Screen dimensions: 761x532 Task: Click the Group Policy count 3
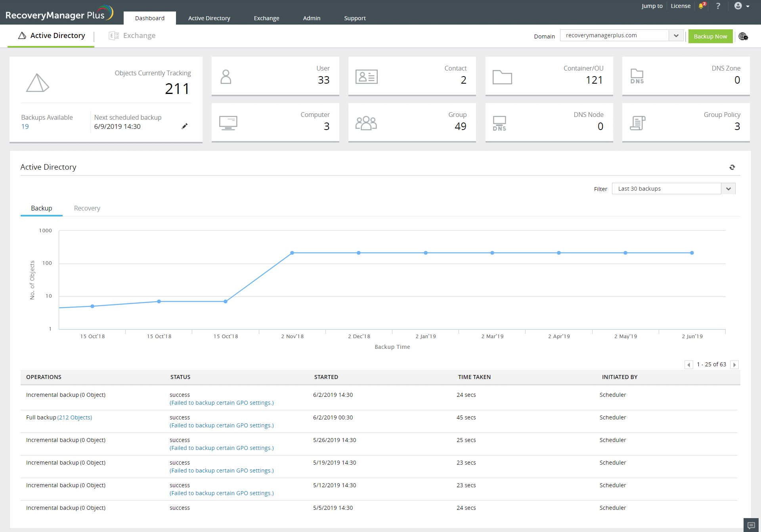click(737, 126)
